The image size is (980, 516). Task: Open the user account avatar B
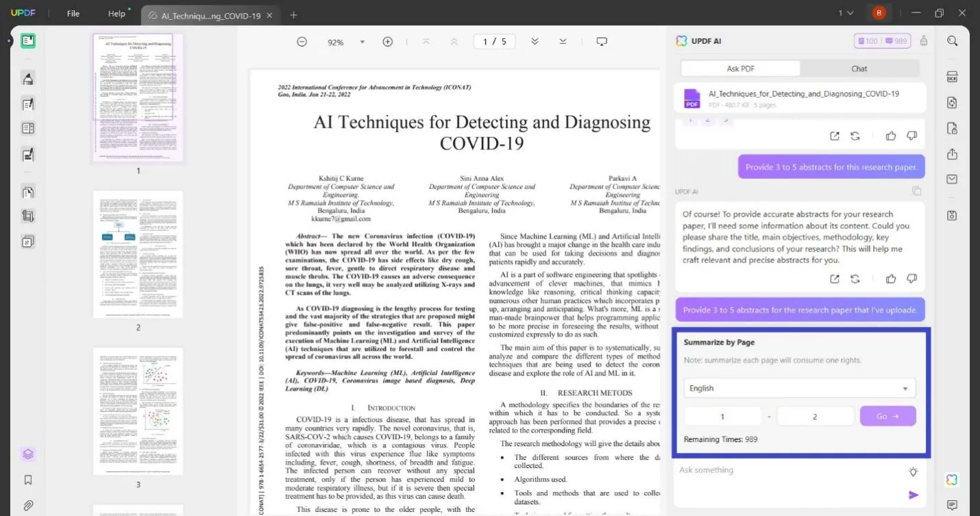[x=879, y=13]
